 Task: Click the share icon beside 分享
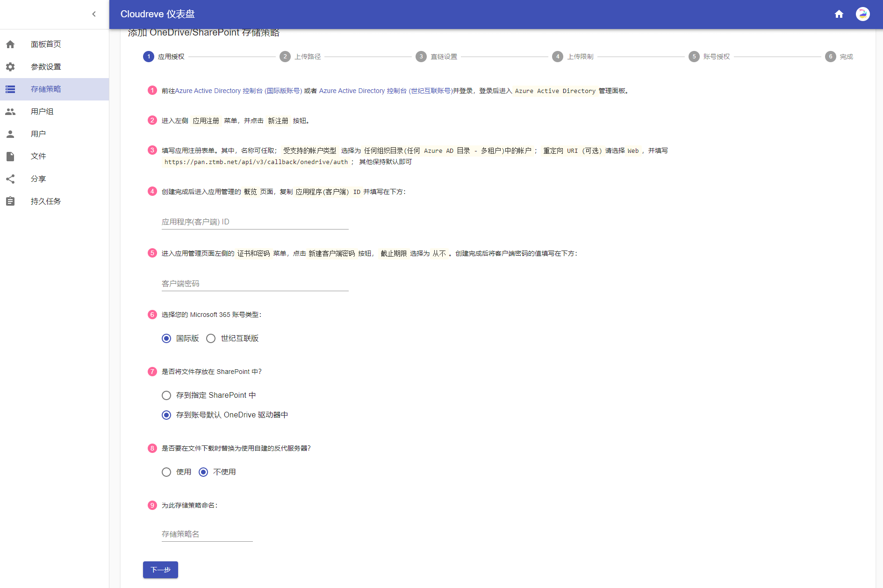point(10,179)
